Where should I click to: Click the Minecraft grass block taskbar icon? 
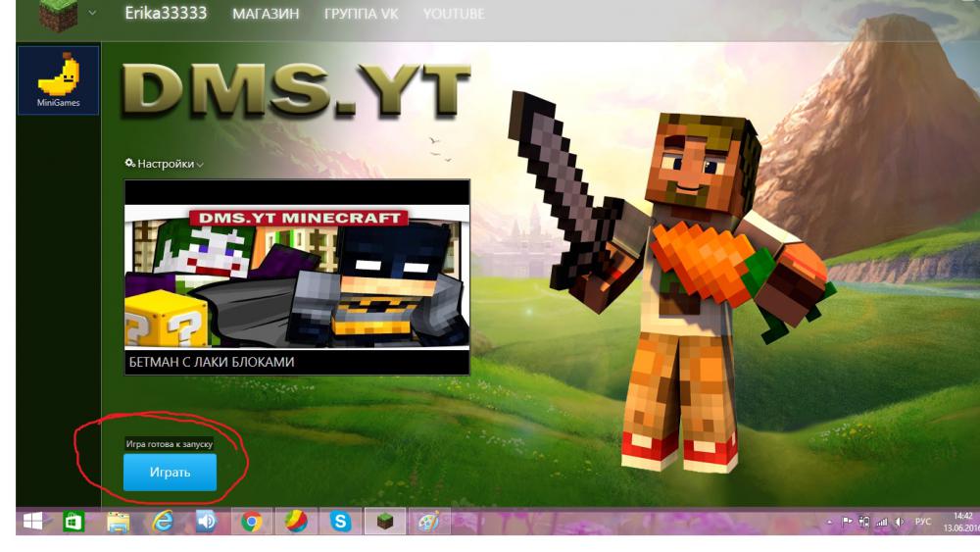tap(385, 523)
